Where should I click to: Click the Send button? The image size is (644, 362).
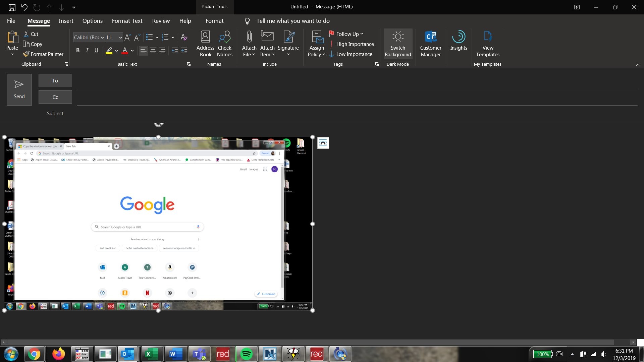coord(19,89)
